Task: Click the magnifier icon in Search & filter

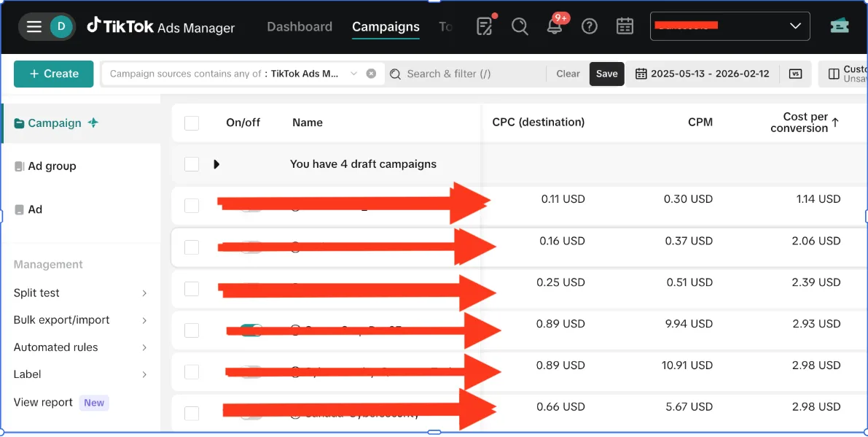Action: (395, 74)
